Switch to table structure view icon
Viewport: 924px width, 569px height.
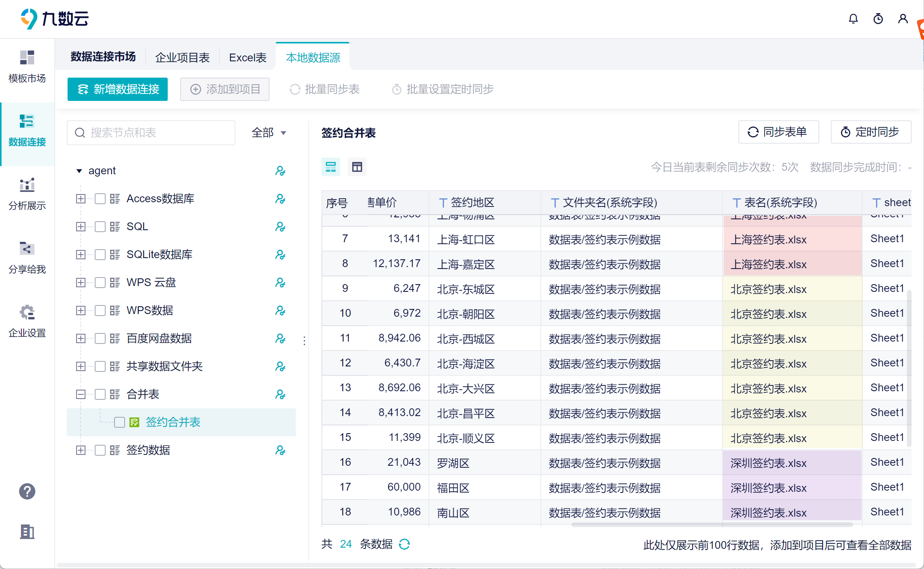click(x=357, y=167)
